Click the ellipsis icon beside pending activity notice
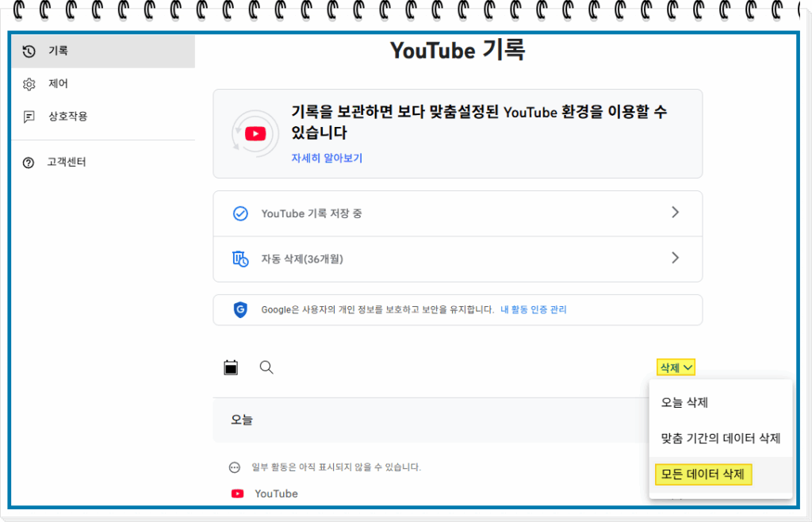The image size is (812, 522). (235, 467)
